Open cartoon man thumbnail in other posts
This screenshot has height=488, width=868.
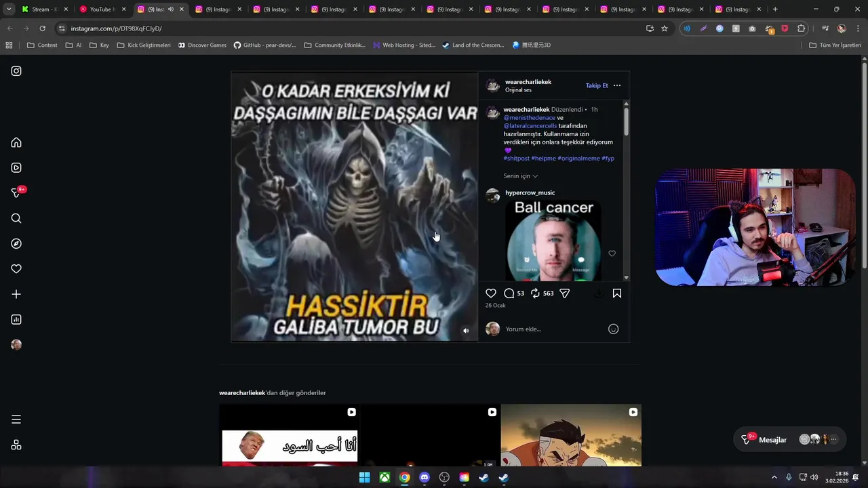coord(571,435)
